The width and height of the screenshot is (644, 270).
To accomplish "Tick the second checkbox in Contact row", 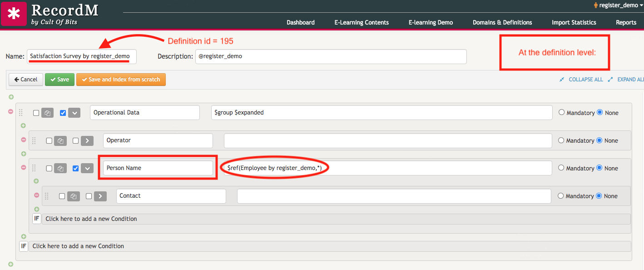I will (89, 196).
